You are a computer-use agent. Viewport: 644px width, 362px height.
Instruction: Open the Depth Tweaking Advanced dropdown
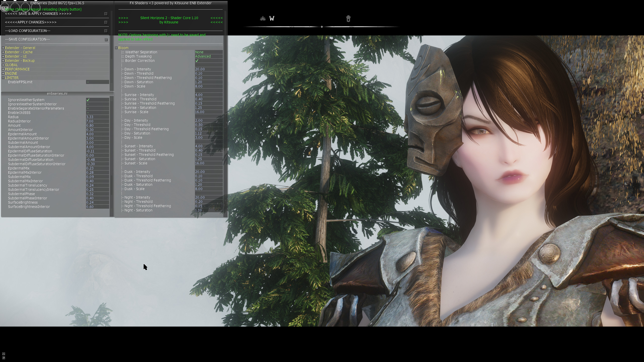(x=208, y=56)
